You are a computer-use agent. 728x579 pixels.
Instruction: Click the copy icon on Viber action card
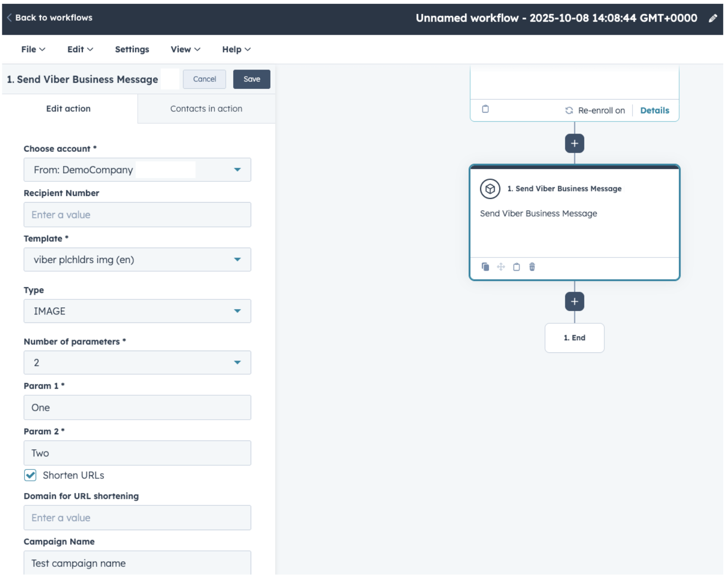(x=485, y=267)
